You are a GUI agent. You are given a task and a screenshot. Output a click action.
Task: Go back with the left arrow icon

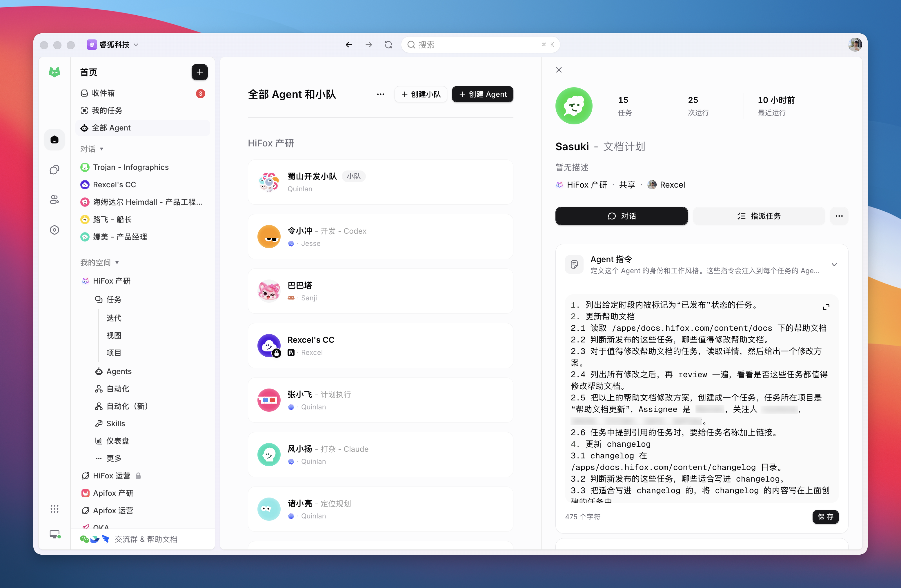tap(349, 45)
